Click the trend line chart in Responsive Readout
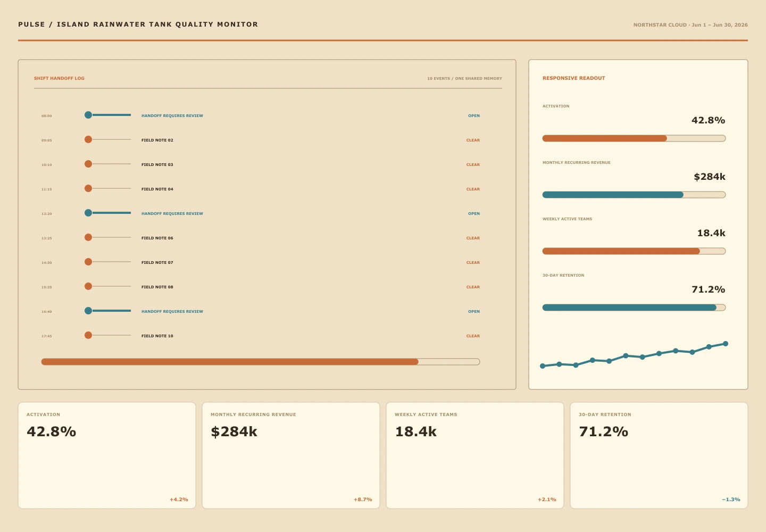 click(634, 355)
